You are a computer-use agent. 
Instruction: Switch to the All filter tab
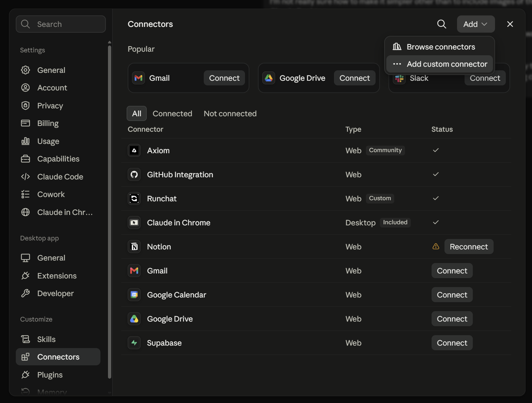click(x=137, y=113)
